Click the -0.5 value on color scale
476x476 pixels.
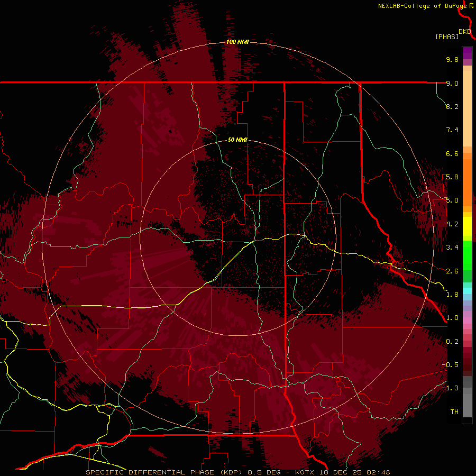click(x=450, y=365)
